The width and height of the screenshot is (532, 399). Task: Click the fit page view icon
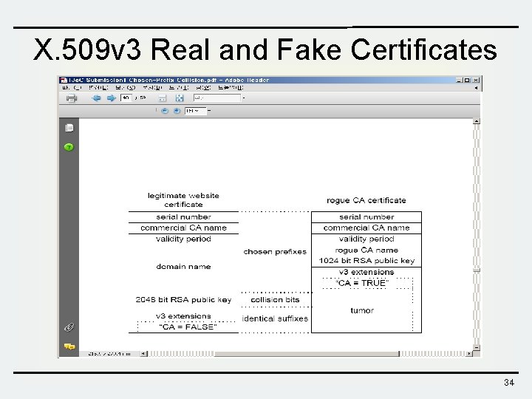click(179, 98)
